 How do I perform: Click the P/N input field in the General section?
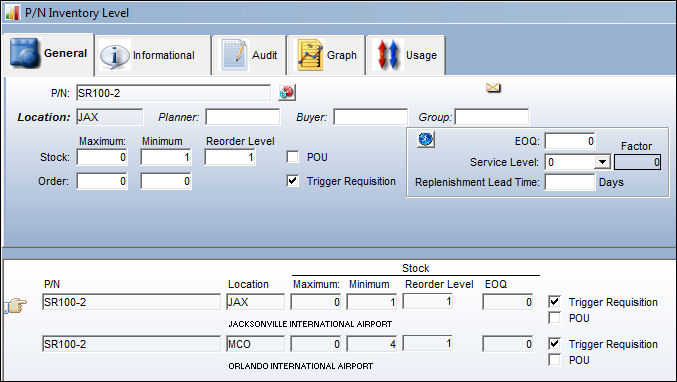[x=174, y=93]
